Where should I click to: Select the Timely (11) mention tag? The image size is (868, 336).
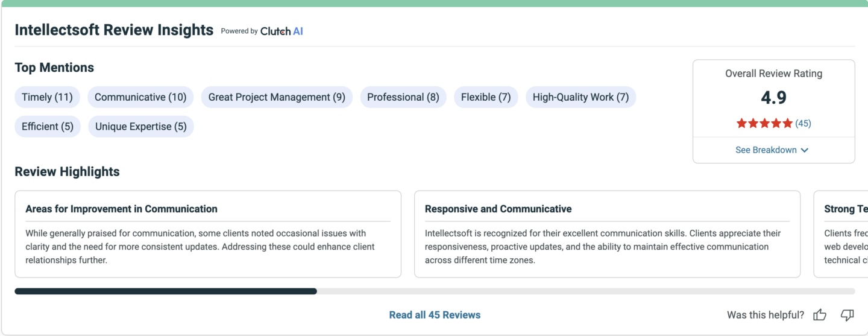pyautogui.click(x=47, y=97)
